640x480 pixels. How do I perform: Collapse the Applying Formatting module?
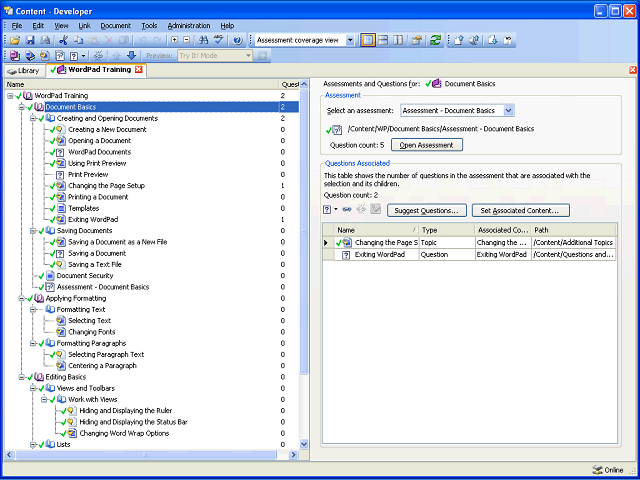(21, 298)
